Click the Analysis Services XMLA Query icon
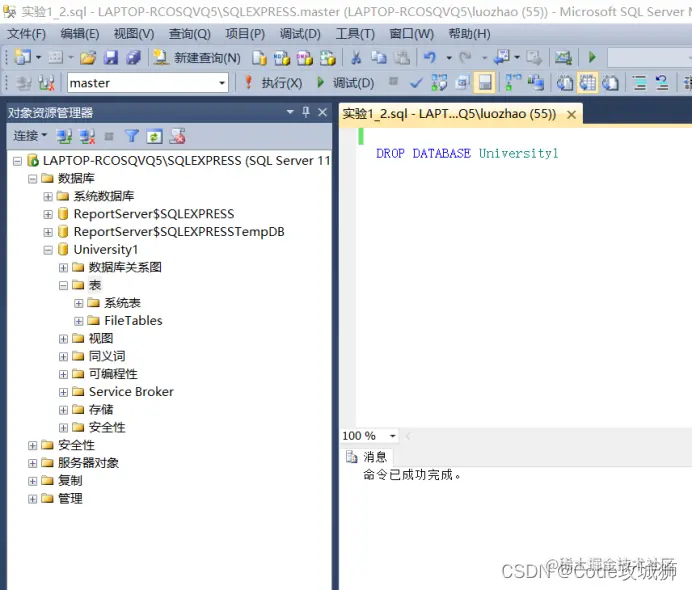Viewport: 692px width, 590px height. pos(327,58)
